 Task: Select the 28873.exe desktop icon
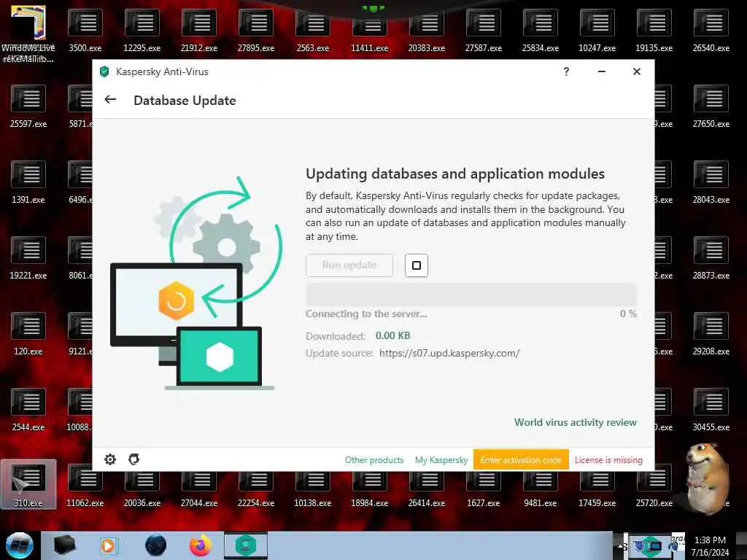coord(711,259)
